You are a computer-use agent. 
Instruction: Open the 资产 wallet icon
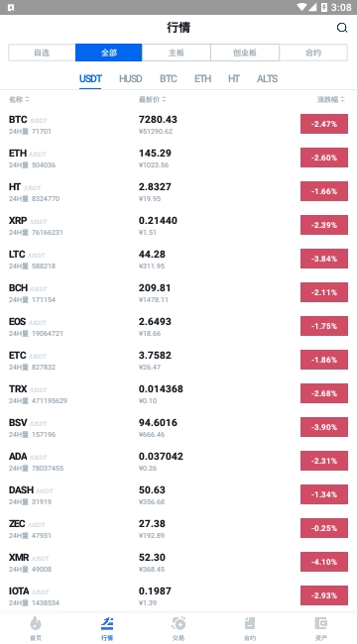[321, 623]
